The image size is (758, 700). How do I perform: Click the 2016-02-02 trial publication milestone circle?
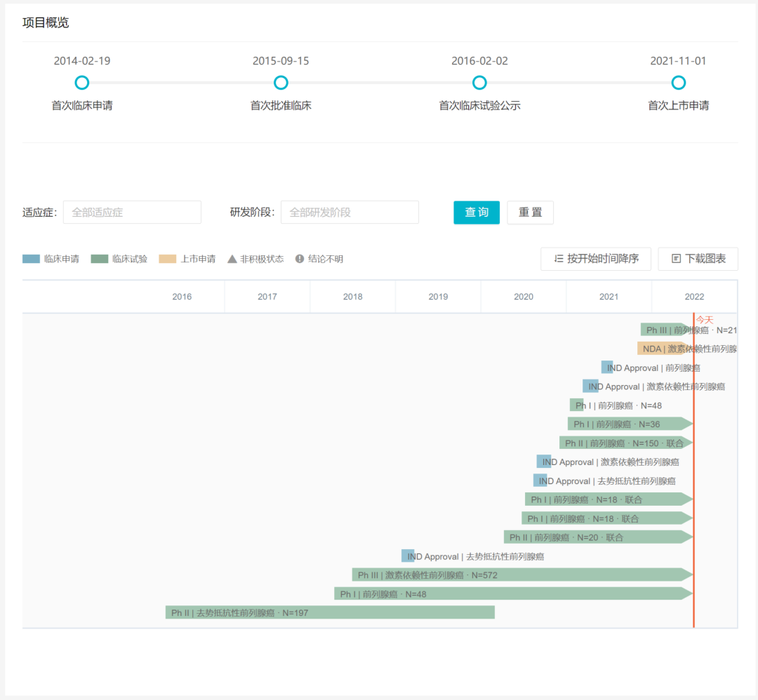pos(479,83)
